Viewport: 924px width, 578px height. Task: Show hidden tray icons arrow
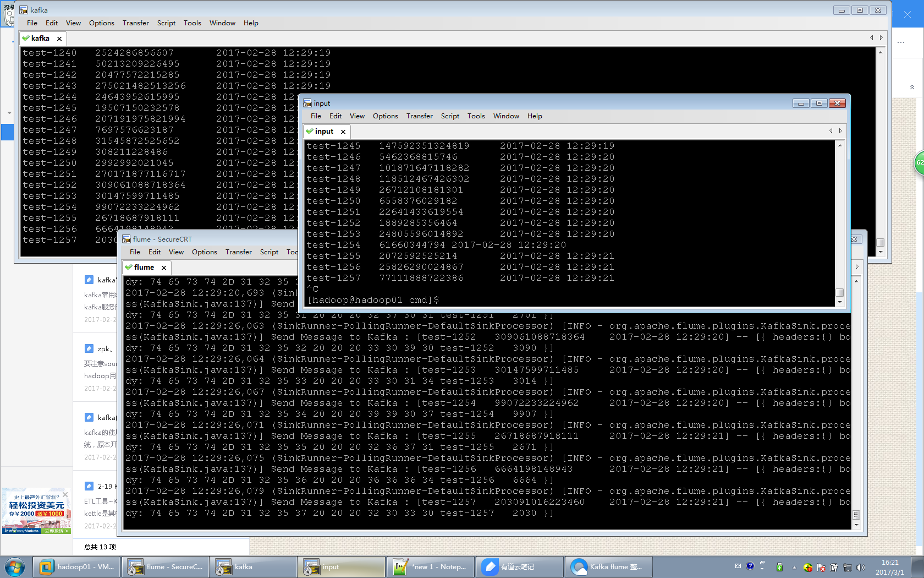click(x=794, y=567)
